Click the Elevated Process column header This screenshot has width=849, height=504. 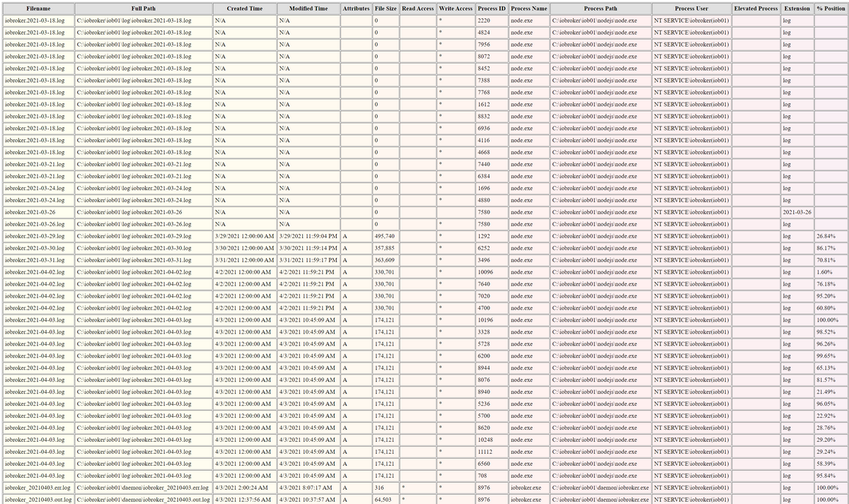(x=756, y=8)
